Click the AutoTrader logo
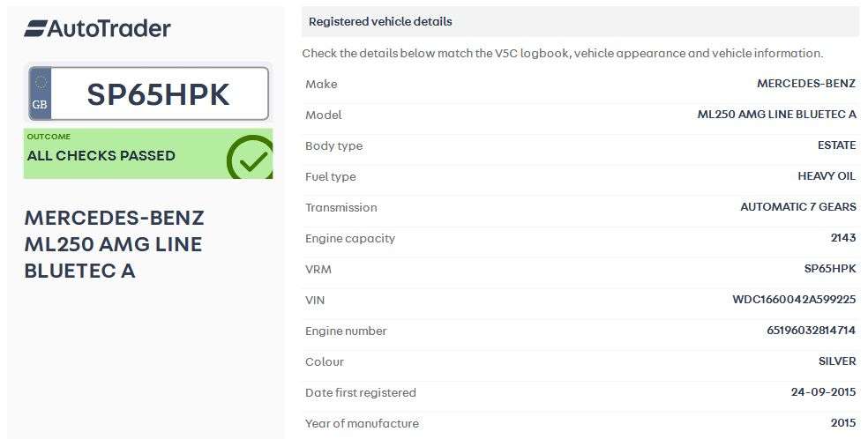This screenshot has height=439, width=868. point(97,28)
